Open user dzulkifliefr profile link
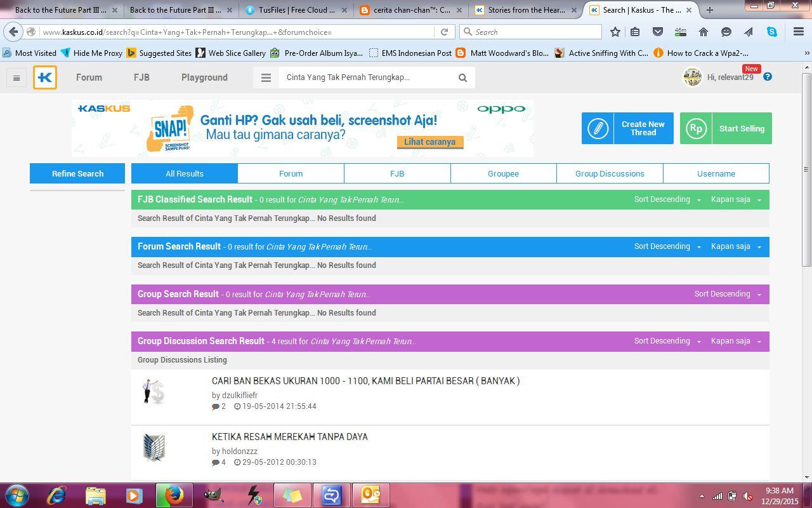Viewport: 812px width, 508px height. point(240,395)
